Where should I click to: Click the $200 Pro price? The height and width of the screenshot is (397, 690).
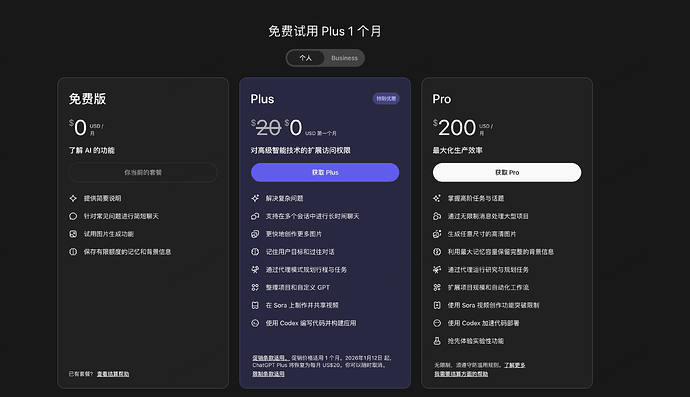pyautogui.click(x=455, y=128)
